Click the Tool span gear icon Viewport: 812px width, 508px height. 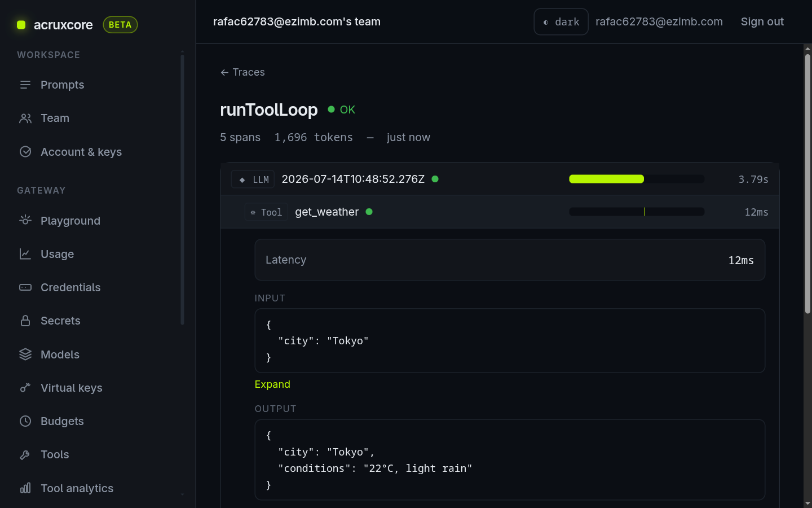pyautogui.click(x=253, y=212)
